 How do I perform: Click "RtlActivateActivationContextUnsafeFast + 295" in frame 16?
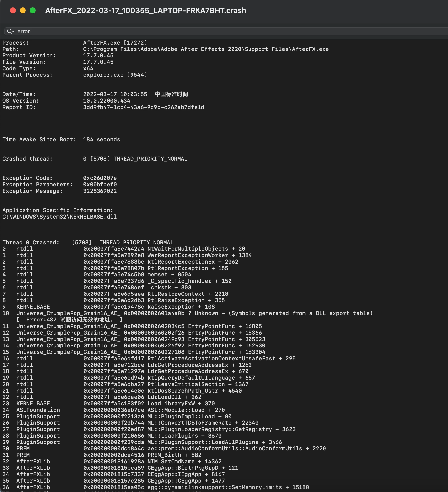[222, 358]
